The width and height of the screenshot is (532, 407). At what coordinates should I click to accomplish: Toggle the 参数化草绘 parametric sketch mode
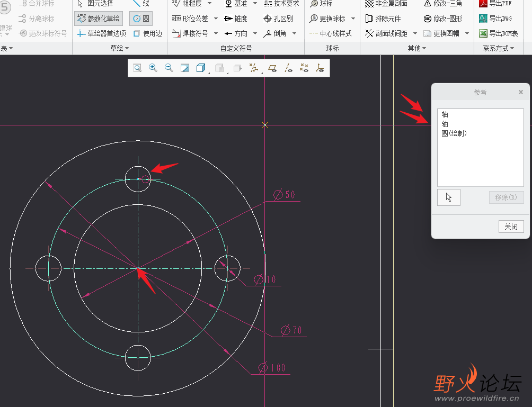tap(99, 19)
